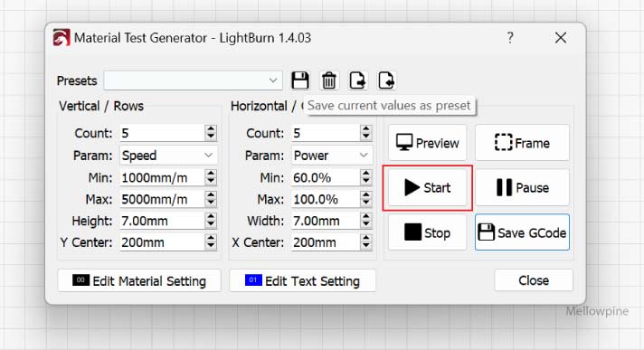
Task: Adjust the Horizontal Min power stepper
Action: point(366,177)
